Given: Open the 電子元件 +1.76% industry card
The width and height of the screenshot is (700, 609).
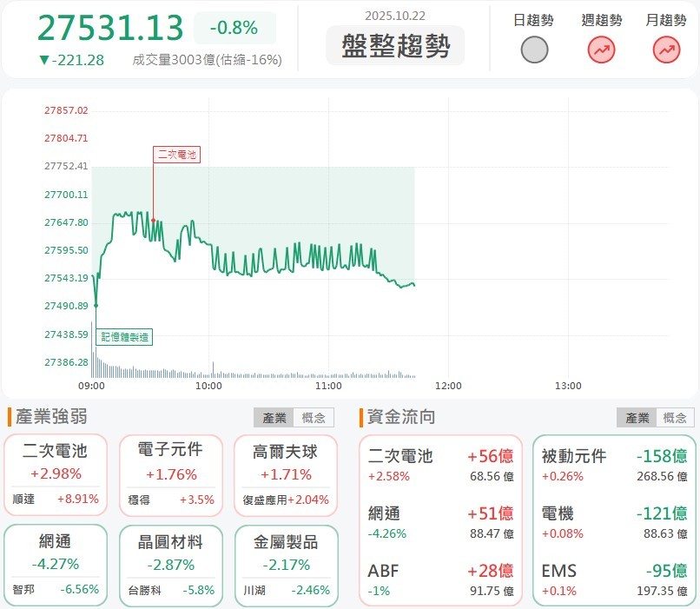Looking at the screenshot, I should tap(171, 475).
